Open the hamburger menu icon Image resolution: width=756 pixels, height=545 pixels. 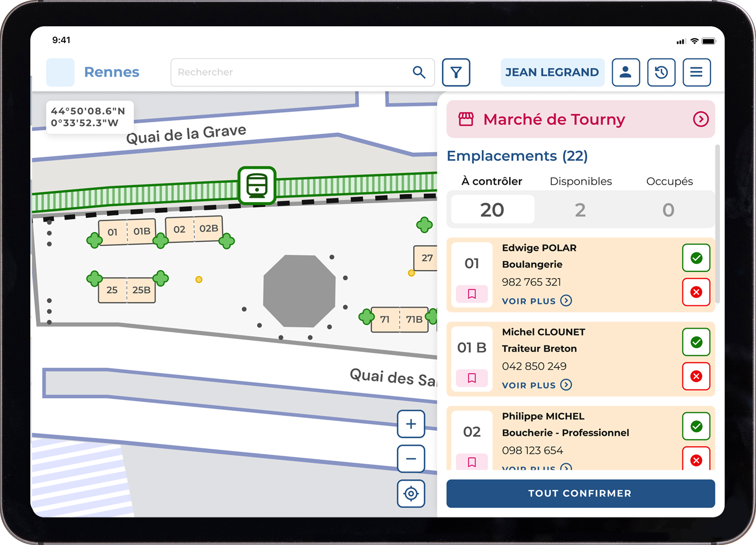tap(696, 72)
